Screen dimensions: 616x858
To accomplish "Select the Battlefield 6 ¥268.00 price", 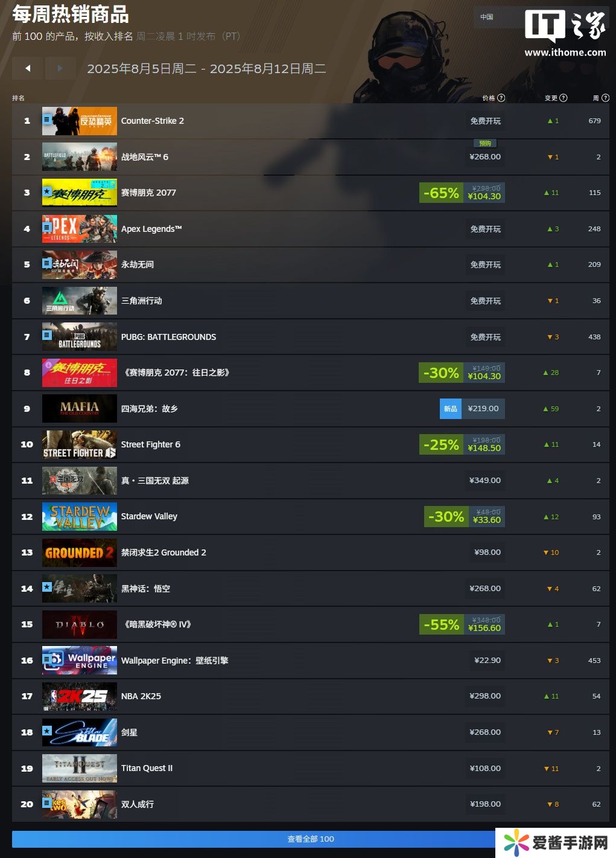I will pos(485,156).
